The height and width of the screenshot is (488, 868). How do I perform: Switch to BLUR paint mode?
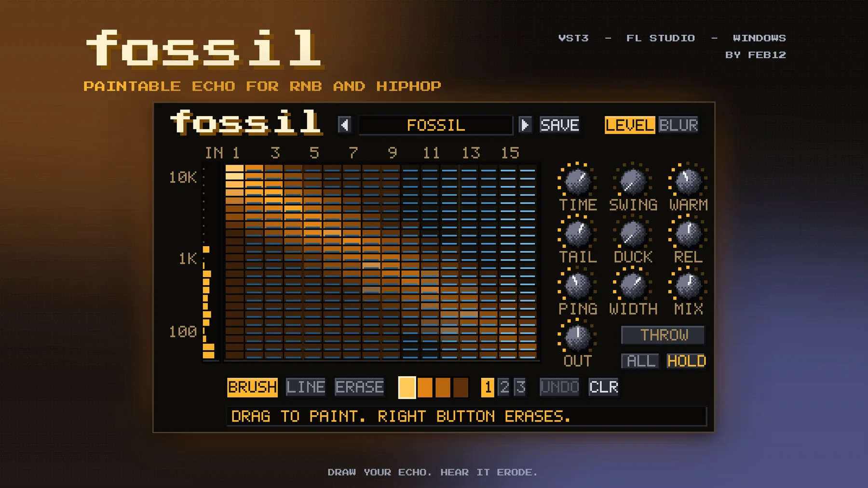(678, 125)
